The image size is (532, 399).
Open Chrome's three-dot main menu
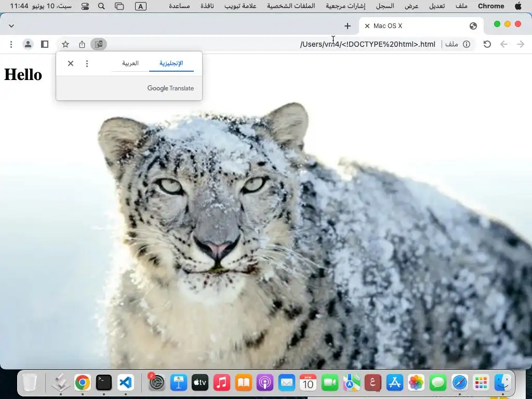(11, 44)
